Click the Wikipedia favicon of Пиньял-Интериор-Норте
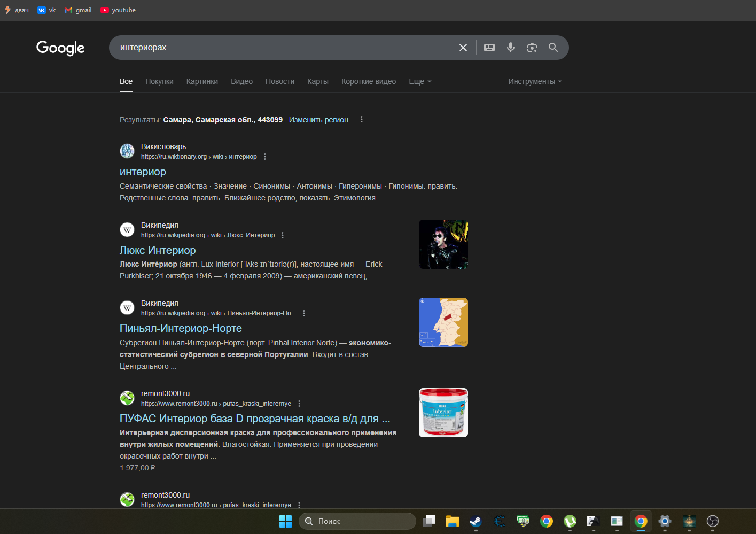The image size is (756, 534). click(127, 308)
